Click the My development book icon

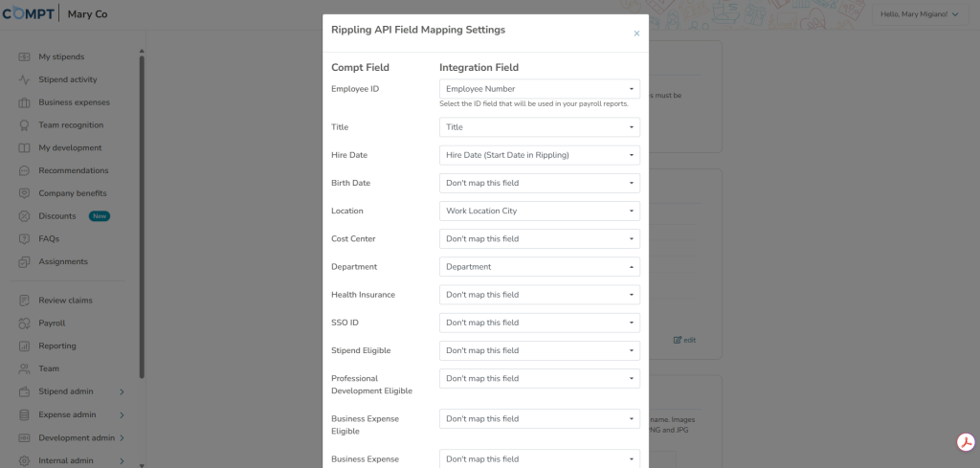coord(24,148)
